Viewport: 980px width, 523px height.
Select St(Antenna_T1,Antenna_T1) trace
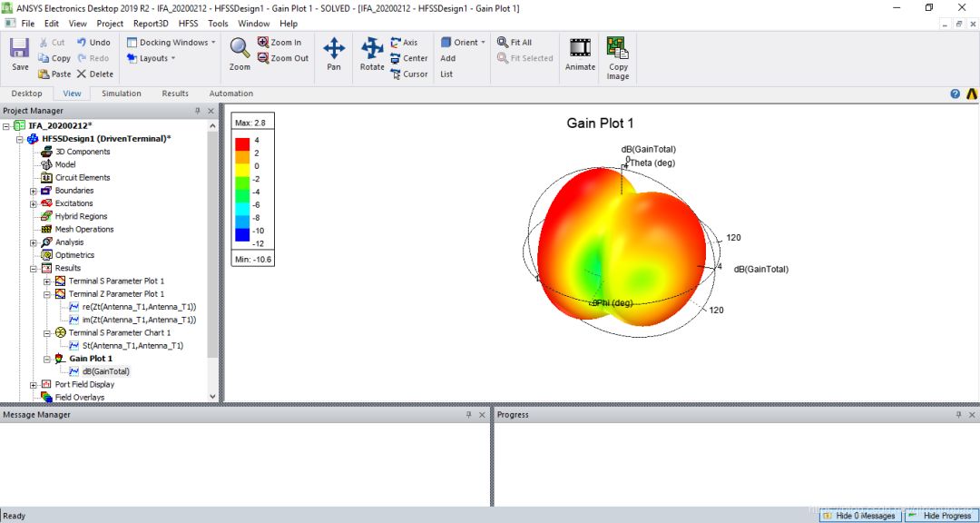tap(125, 346)
